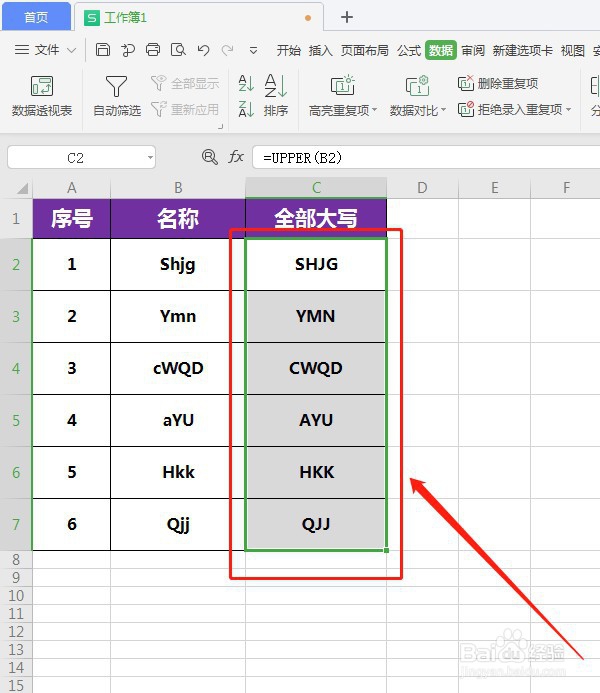This screenshot has height=693, width=600.
Task: Select the cell containing Qjj
Action: [178, 525]
